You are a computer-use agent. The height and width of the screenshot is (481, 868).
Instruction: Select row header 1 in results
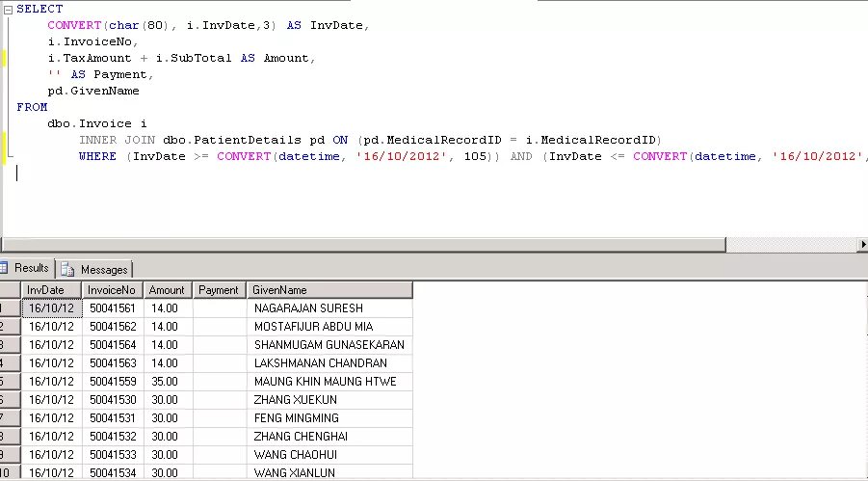10,308
